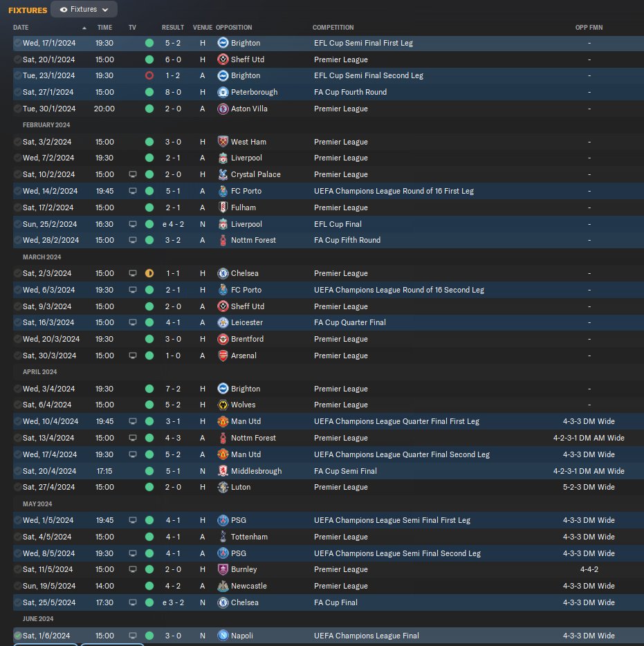The width and height of the screenshot is (644, 646).
Task: Open the e 4 - 2 EFL Cup Final result
Action: click(x=173, y=224)
